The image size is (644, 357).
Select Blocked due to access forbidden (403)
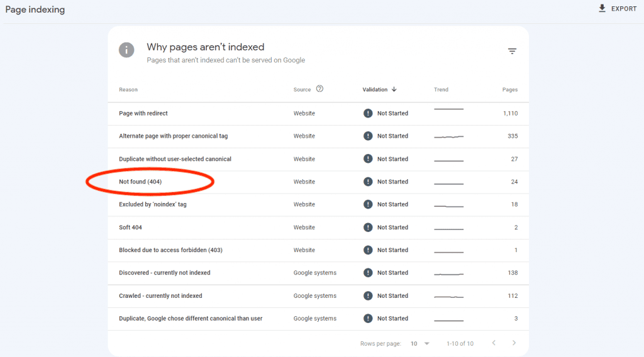click(x=170, y=250)
